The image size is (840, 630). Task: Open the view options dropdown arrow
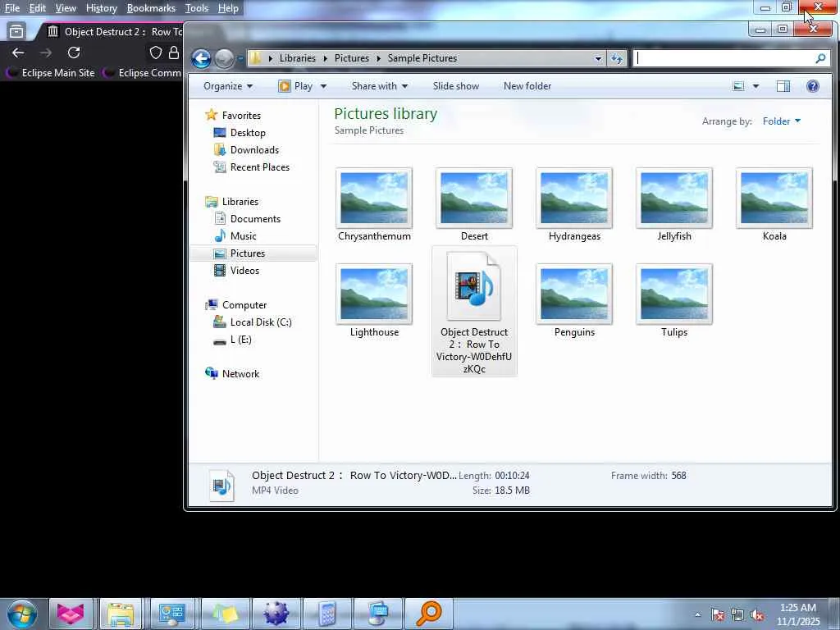click(x=756, y=86)
